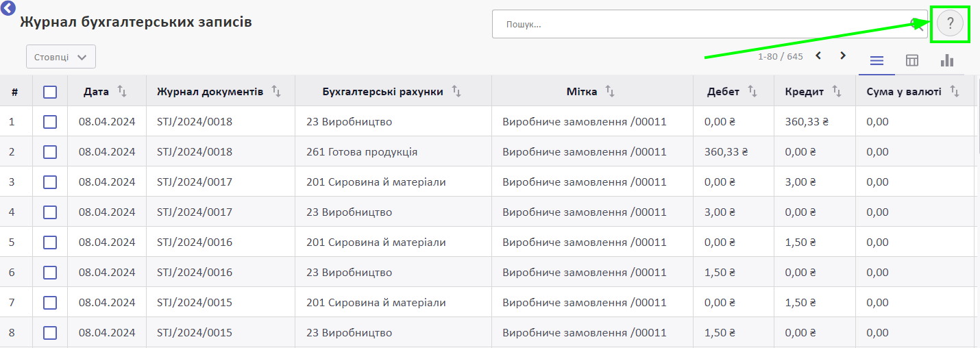Sort by Кредит column arrows

pyautogui.click(x=836, y=91)
